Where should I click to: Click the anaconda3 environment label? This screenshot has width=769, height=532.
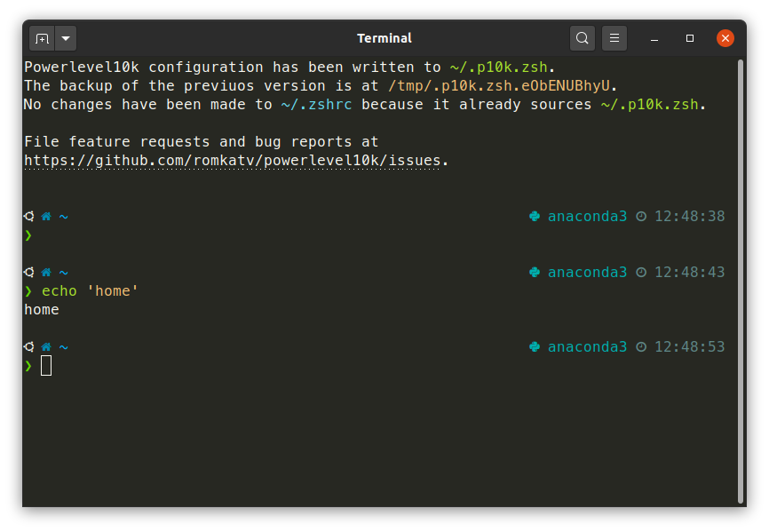tap(587, 216)
